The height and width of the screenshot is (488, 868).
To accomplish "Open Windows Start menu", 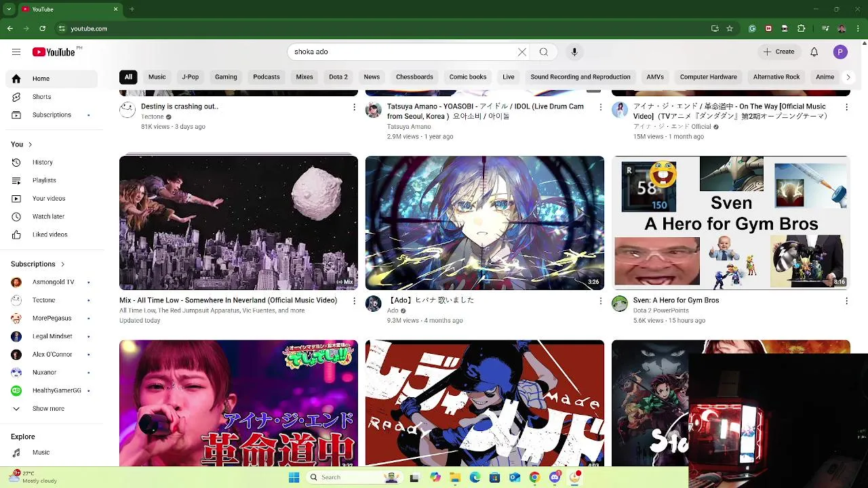I will 294,477.
